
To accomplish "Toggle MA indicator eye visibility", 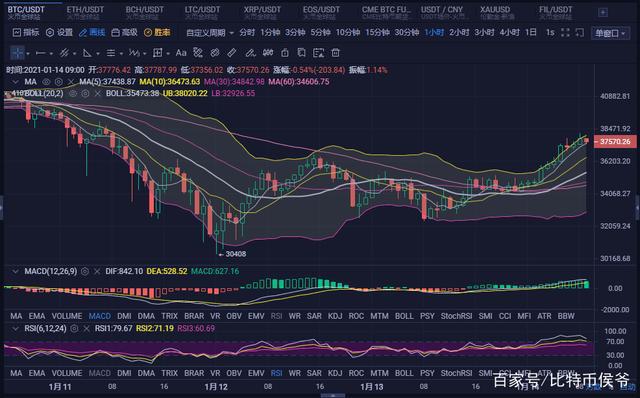I will tap(46, 82).
